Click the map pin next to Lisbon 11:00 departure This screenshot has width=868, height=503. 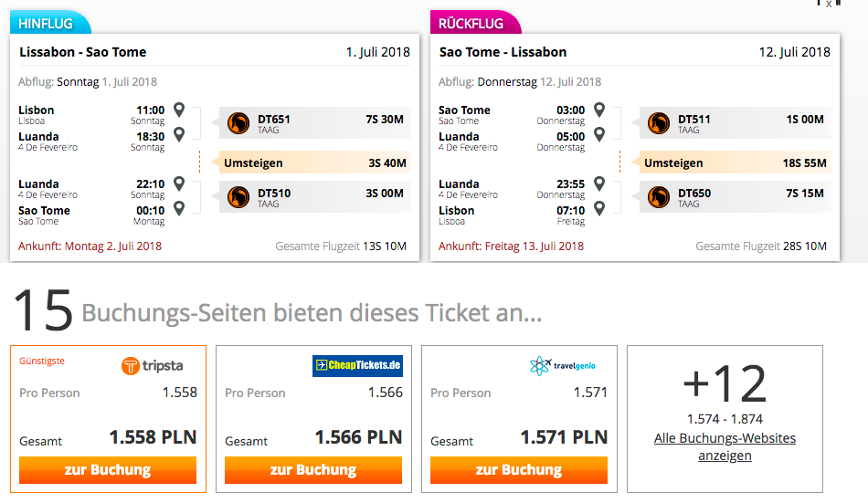[x=179, y=110]
